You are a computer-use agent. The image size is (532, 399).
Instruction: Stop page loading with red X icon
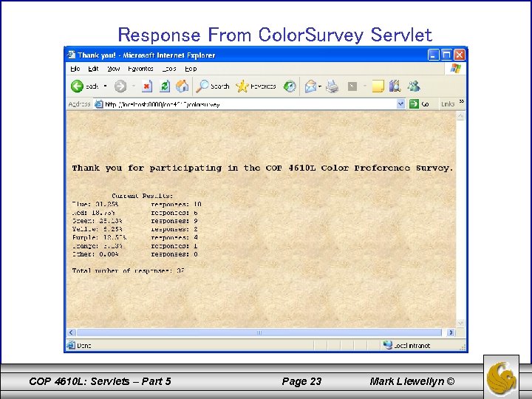coord(146,86)
